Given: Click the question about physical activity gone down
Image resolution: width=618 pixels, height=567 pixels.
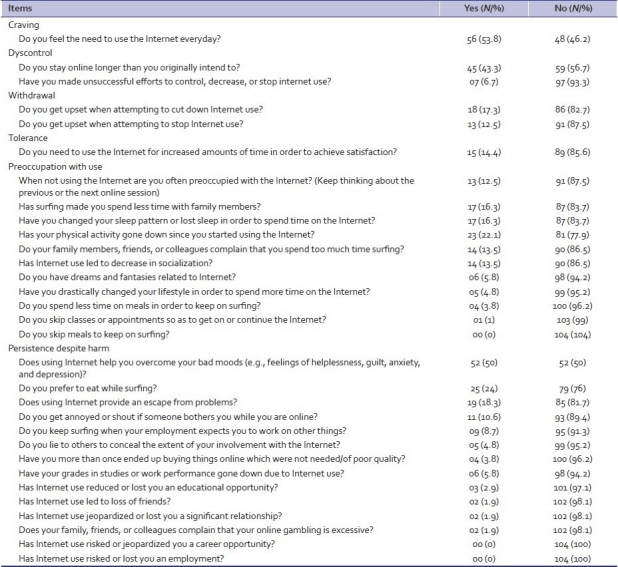Looking at the screenshot, I should click(166, 235).
